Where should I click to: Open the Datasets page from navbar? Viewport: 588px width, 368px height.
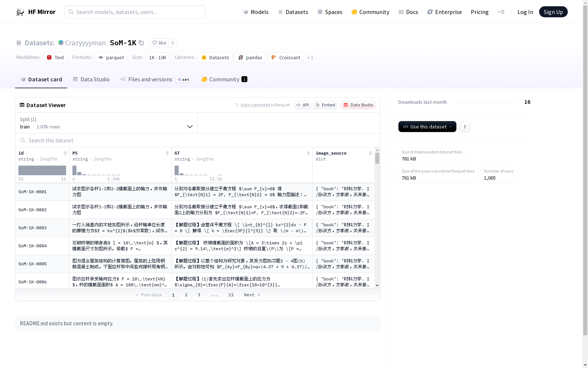[293, 12]
